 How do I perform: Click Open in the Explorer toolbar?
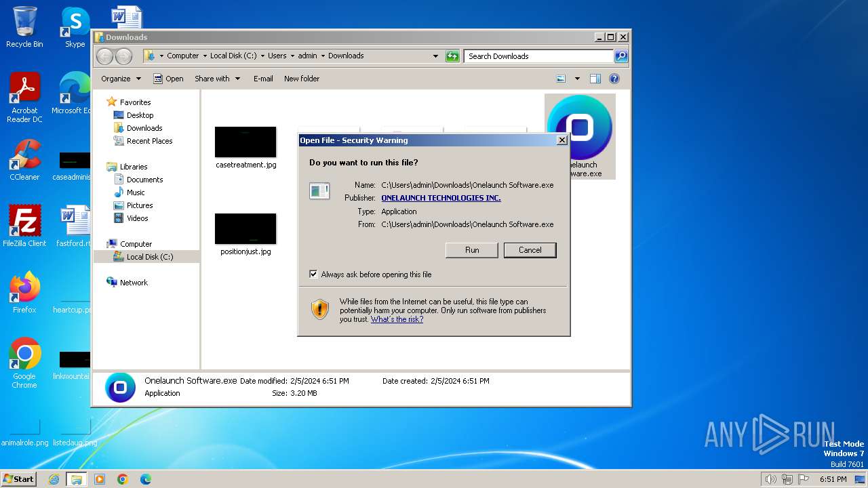(168, 79)
